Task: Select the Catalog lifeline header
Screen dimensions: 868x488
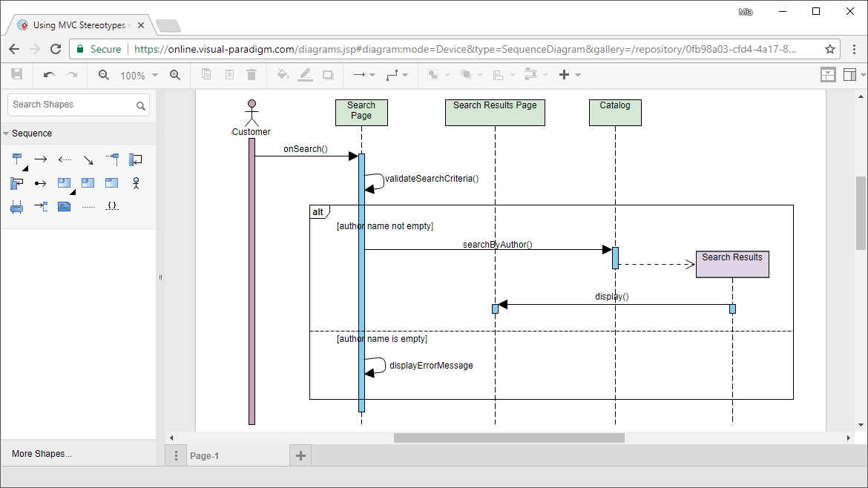Action: point(615,112)
